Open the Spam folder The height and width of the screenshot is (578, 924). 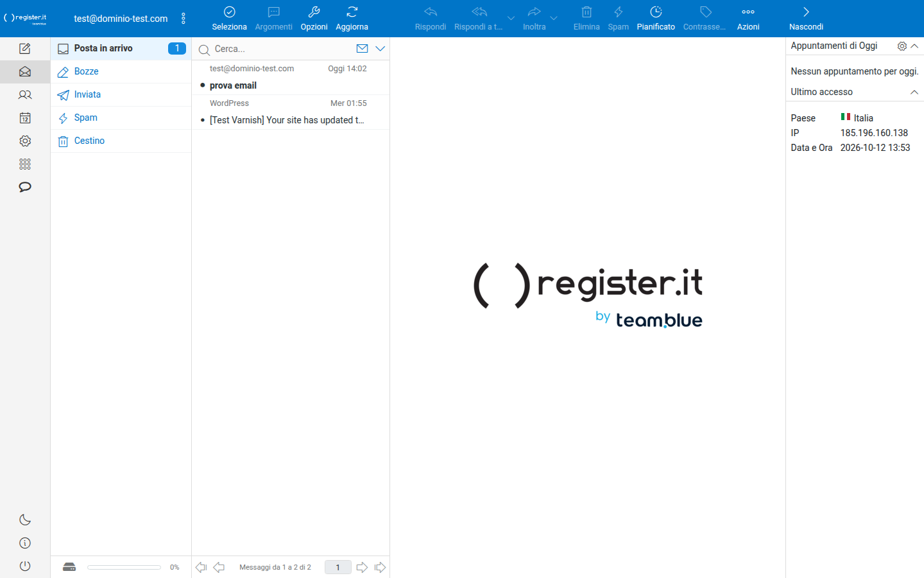(121, 118)
